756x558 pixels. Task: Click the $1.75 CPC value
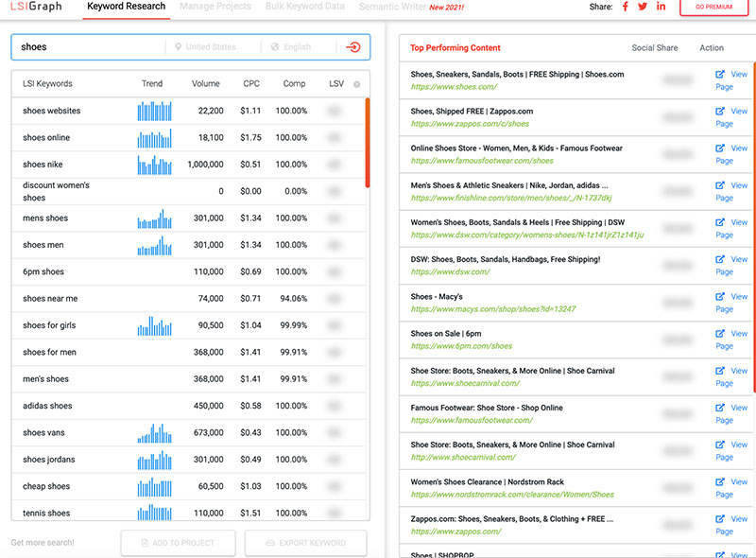point(250,137)
